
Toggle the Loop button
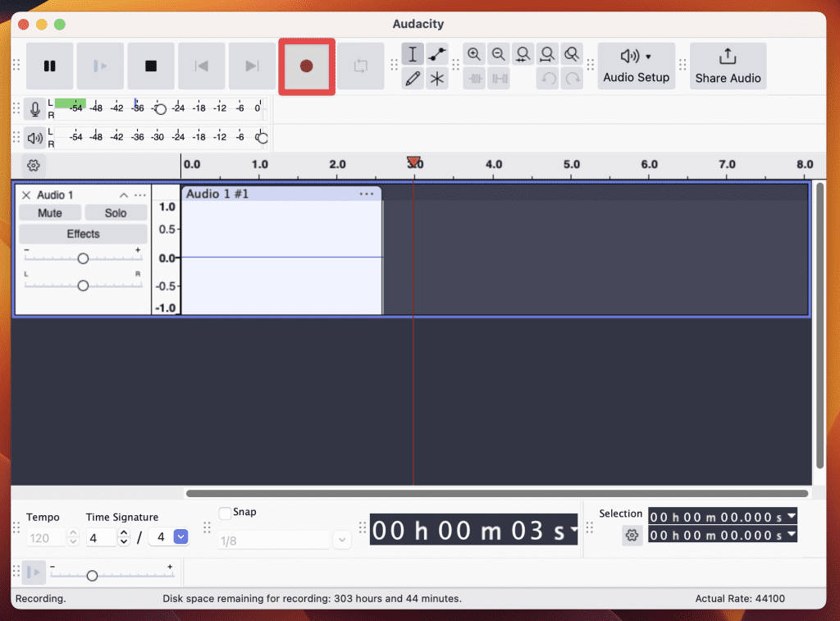(x=361, y=66)
